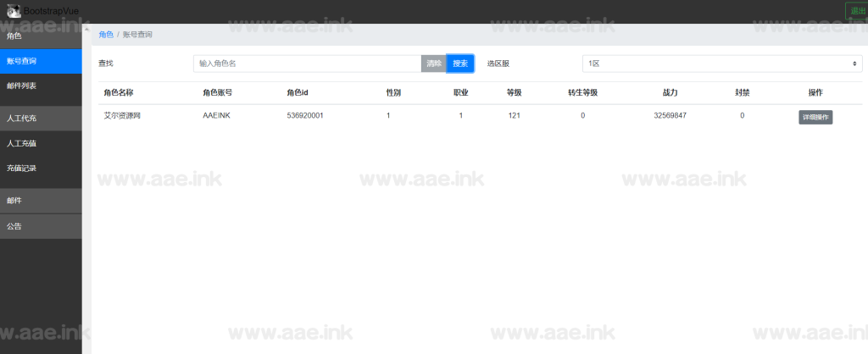Select the 邮件 sidebar section
Screen dimensions: 868x354
tap(41, 201)
